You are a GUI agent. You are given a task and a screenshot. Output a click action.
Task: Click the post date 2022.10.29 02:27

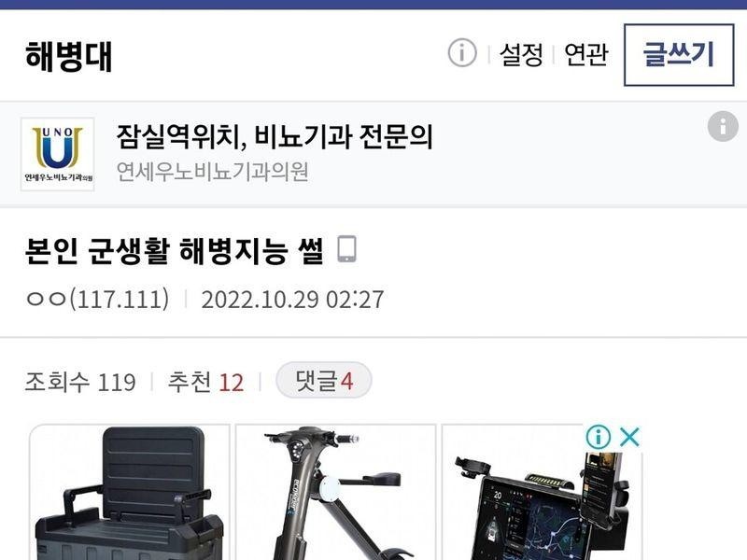click(x=292, y=300)
